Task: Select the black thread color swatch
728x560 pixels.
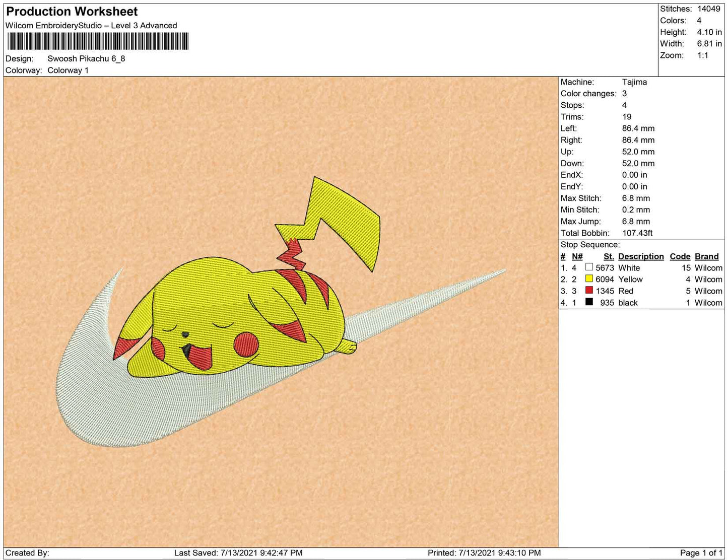Action: click(x=589, y=302)
